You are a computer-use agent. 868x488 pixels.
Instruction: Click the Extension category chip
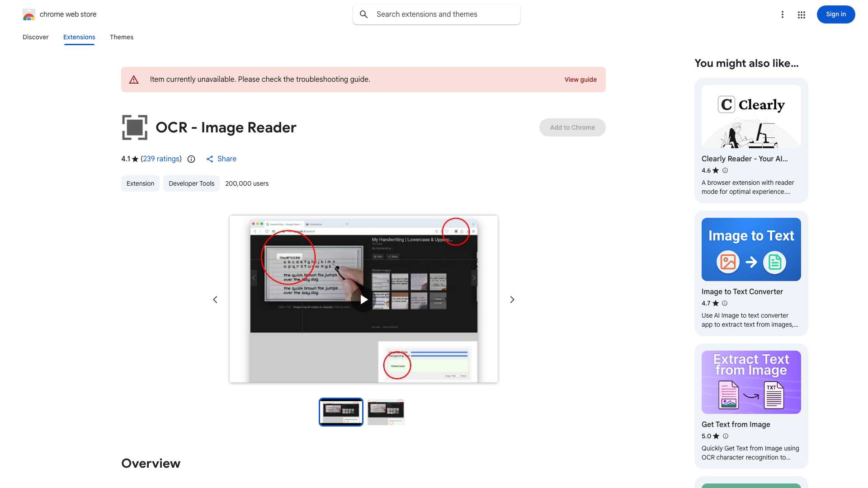[140, 183]
